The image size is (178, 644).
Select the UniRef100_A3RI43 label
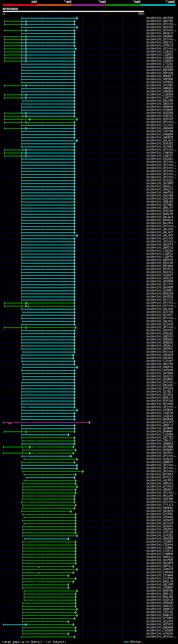(160, 116)
